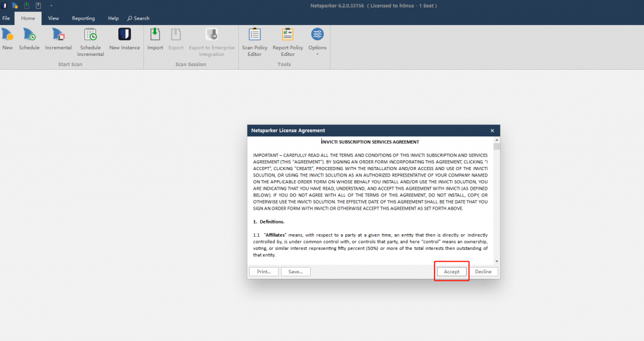Click the Search box in ribbon

pyautogui.click(x=138, y=18)
